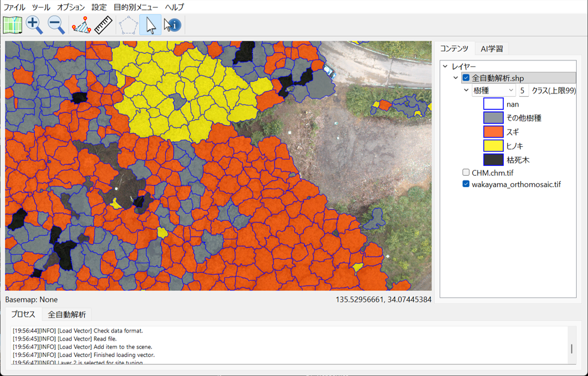Collapse the レイヤー tree node
Screen dimensions: 588x376
pos(445,66)
